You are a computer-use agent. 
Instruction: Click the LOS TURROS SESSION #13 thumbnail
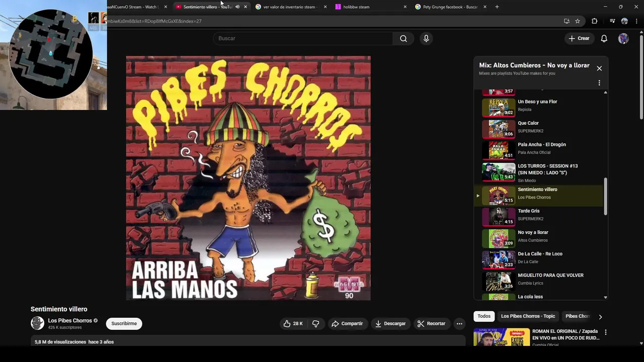[x=499, y=172]
